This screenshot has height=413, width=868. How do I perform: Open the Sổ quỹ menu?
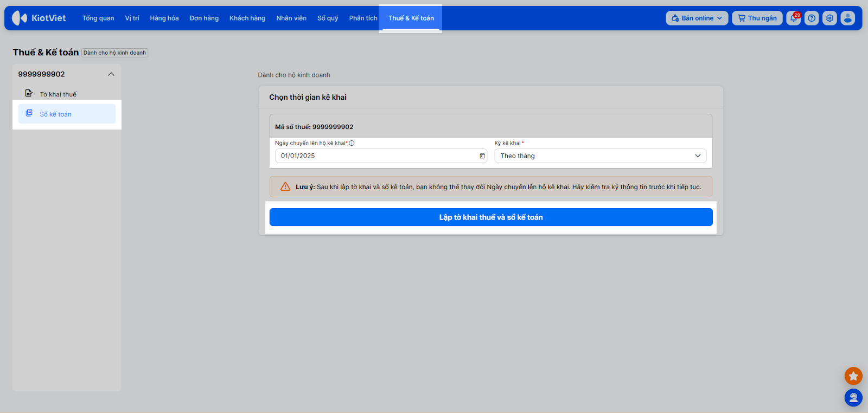pos(328,18)
